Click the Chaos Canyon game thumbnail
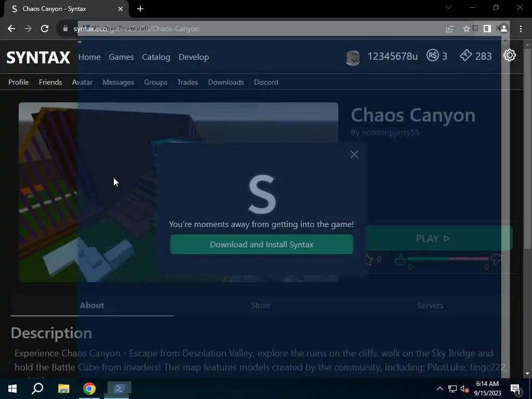This screenshot has height=399, width=532. [179, 192]
